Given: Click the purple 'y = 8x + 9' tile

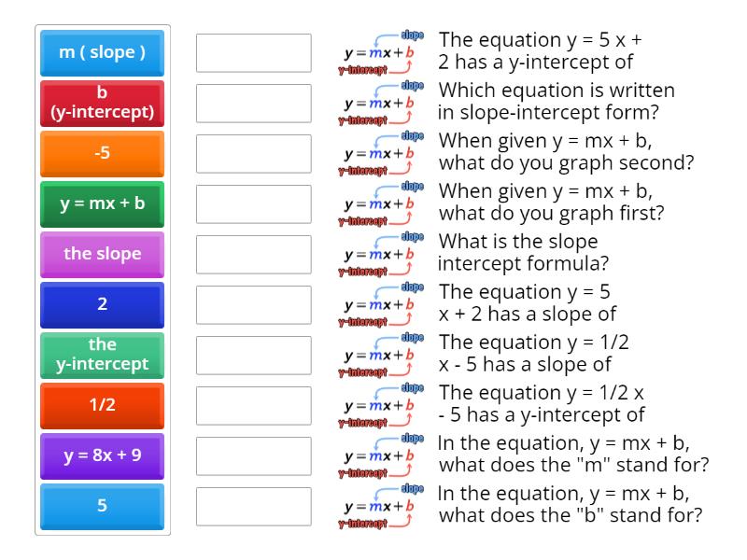Looking at the screenshot, I should tap(102, 456).
